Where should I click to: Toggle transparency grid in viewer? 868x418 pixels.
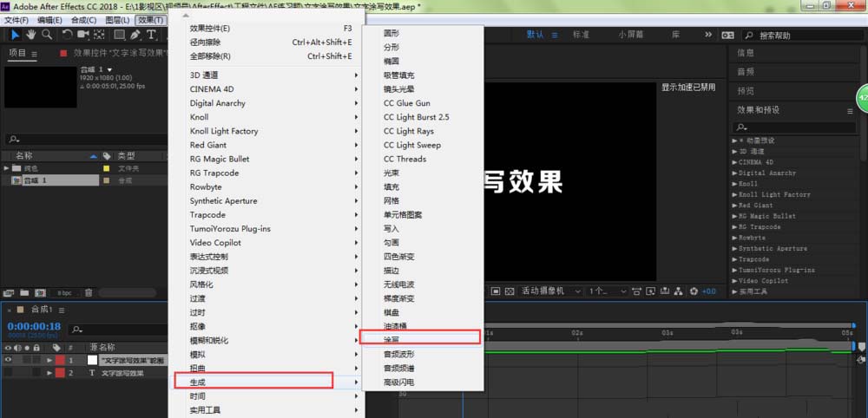point(510,291)
